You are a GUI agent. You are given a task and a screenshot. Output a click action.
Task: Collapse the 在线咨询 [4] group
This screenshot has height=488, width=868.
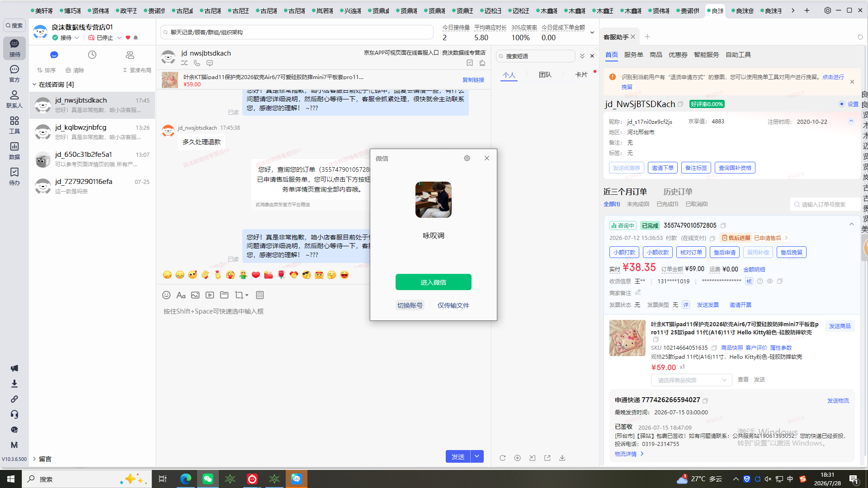34,84
